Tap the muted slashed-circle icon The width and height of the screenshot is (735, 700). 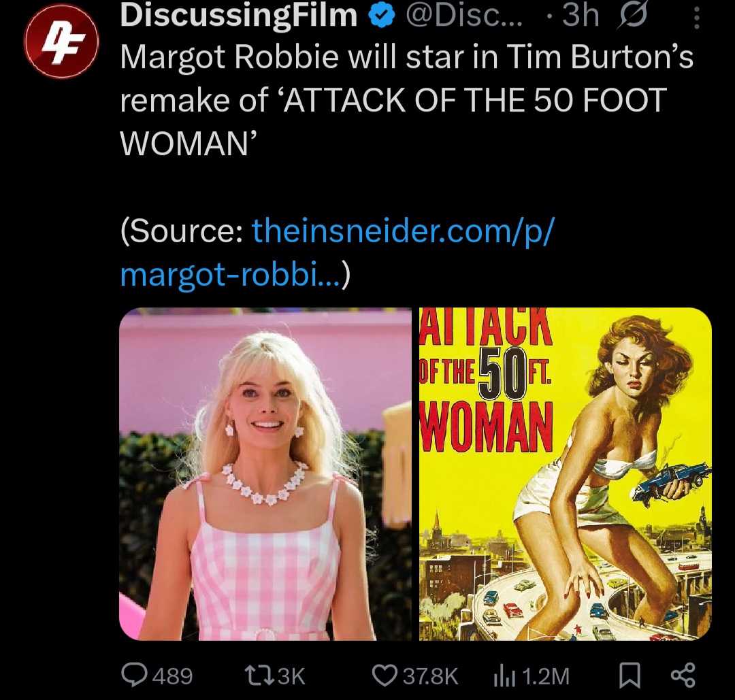tap(633, 16)
